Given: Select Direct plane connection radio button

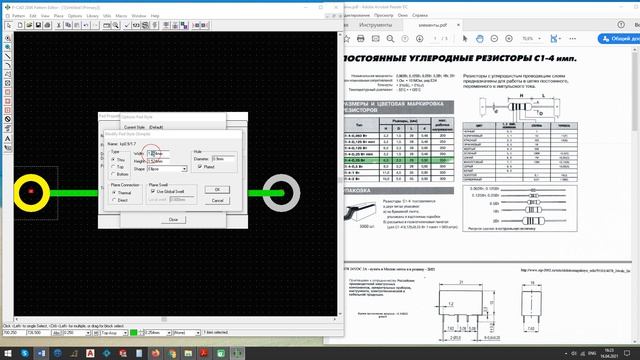Looking at the screenshot, I should (114, 200).
